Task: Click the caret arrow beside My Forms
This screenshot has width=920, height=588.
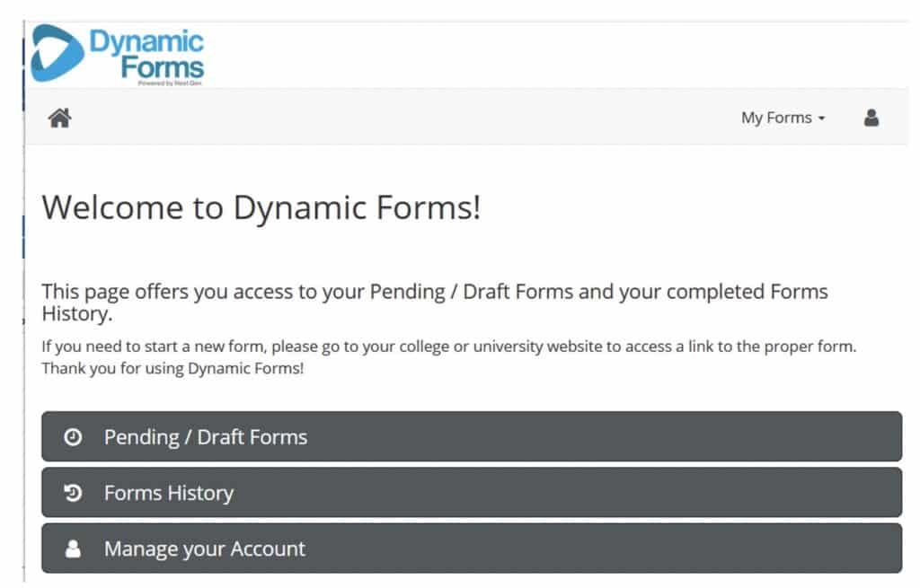Action: [x=821, y=118]
